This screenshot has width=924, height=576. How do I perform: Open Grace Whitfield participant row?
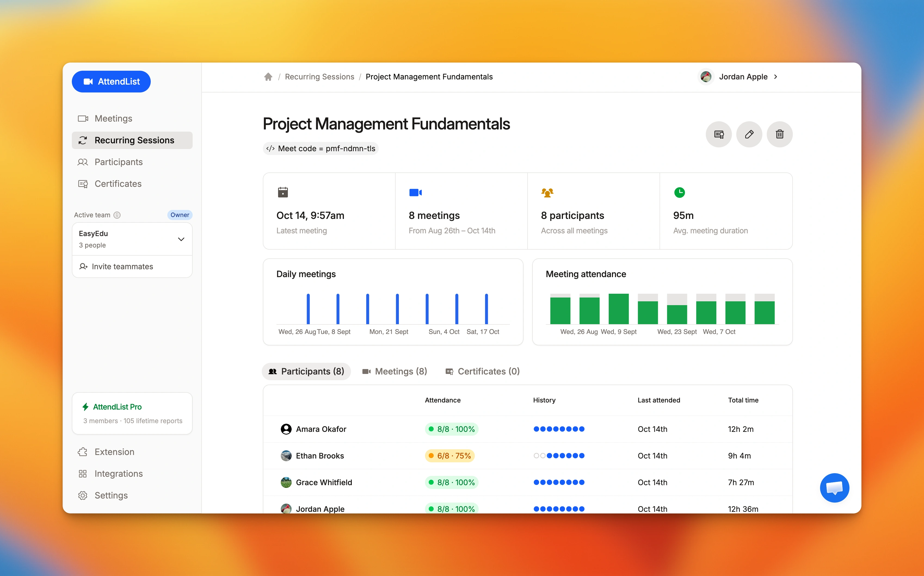(528, 482)
